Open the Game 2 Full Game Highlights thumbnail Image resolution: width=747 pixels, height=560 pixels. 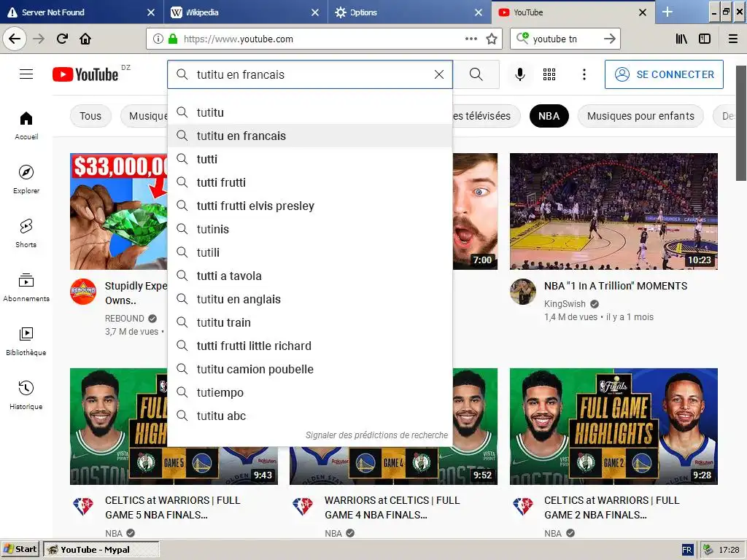pos(614,426)
